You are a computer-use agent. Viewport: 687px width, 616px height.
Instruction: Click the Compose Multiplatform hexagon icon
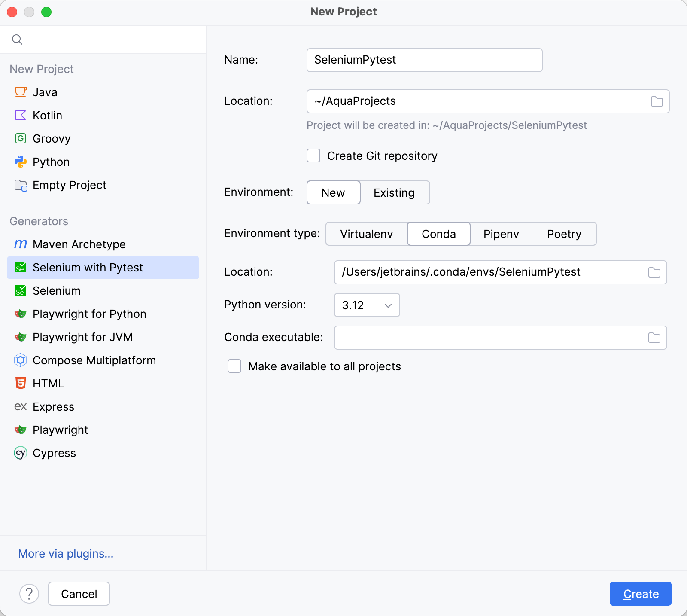pos(21,360)
